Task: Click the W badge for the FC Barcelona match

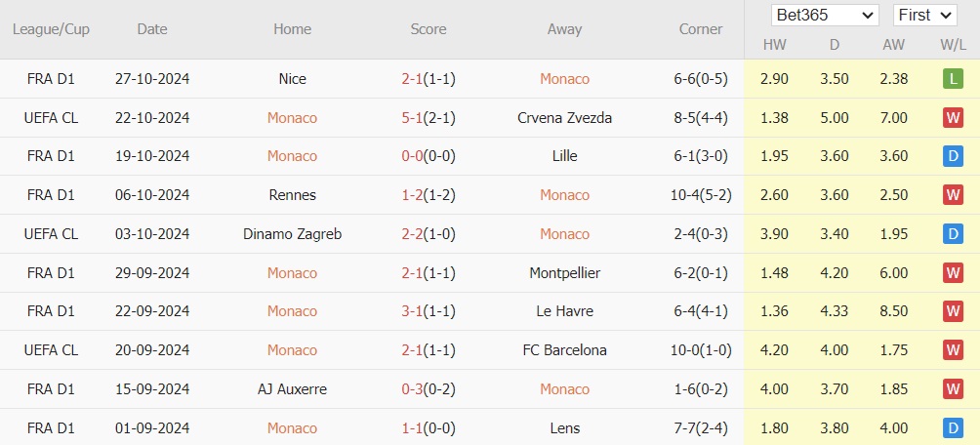Action: tap(953, 350)
